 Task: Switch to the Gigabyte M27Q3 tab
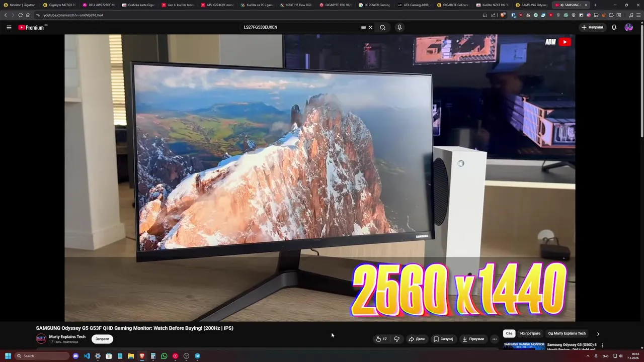(x=59, y=5)
